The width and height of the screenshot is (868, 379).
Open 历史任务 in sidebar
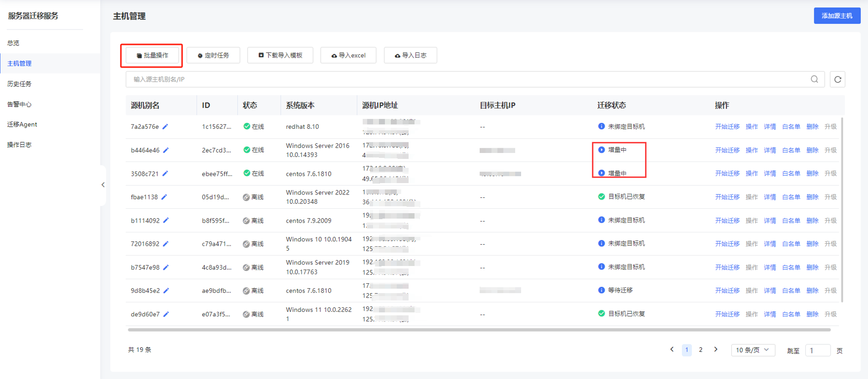pos(19,84)
